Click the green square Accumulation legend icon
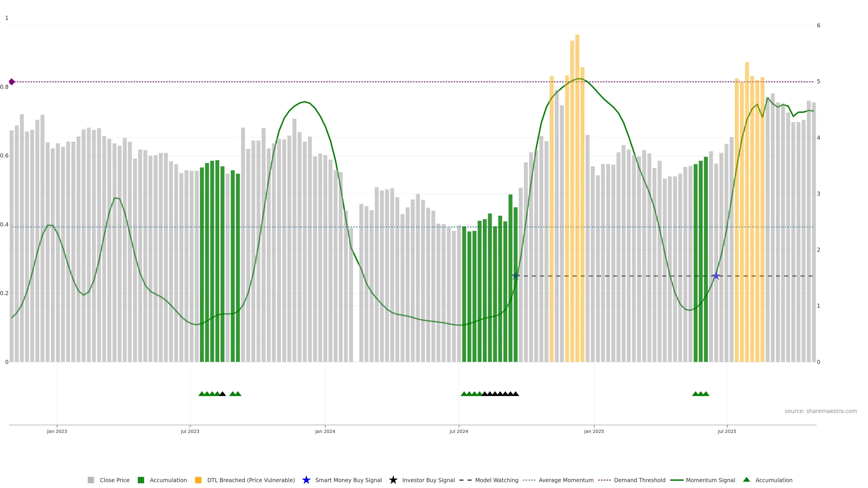Screen dimensions: 868x488 tap(141, 480)
